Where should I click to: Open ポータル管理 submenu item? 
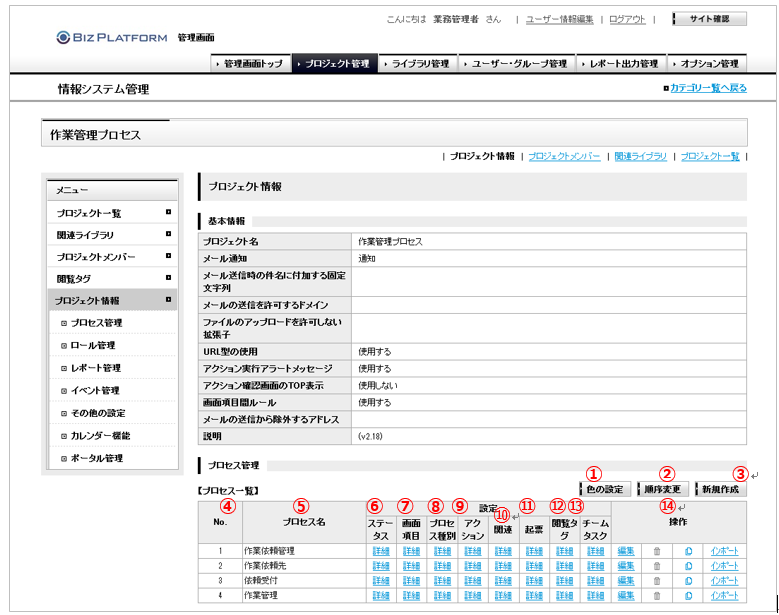96,458
